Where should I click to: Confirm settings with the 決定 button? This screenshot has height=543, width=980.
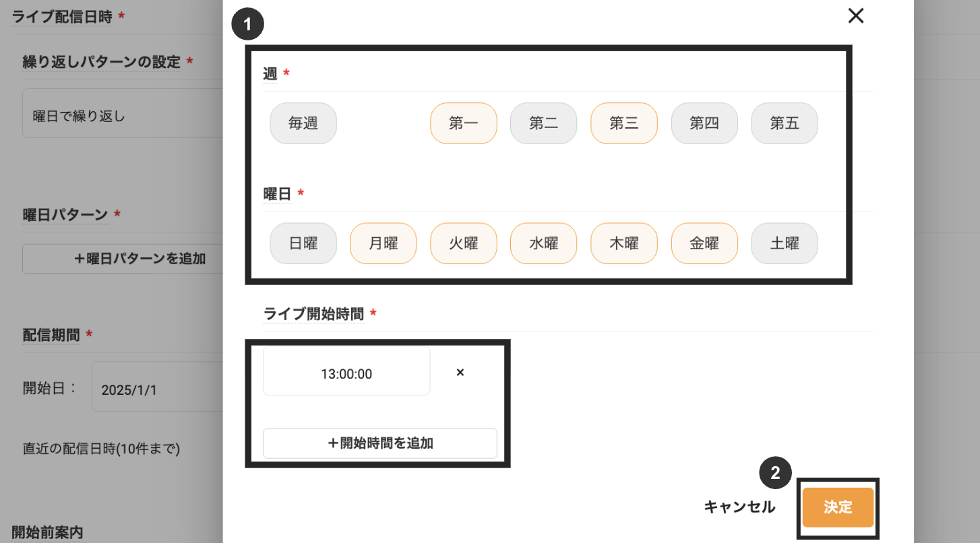[x=838, y=507]
